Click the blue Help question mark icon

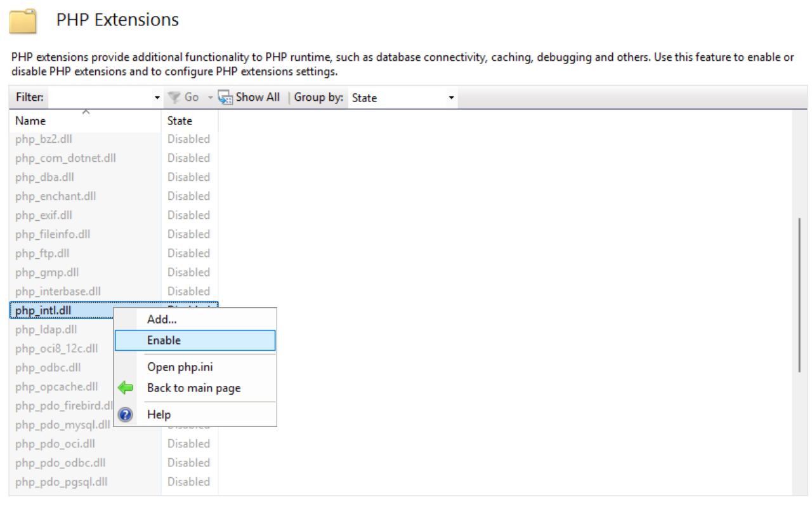126,415
